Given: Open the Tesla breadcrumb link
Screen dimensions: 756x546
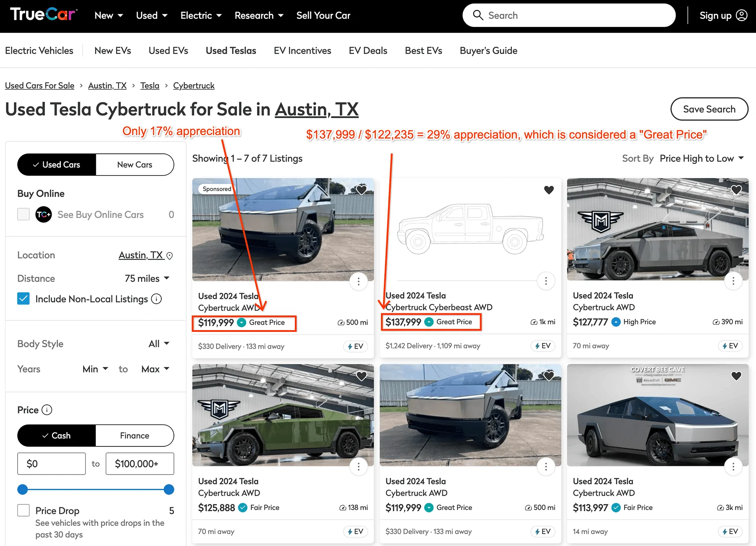Looking at the screenshot, I should [150, 86].
